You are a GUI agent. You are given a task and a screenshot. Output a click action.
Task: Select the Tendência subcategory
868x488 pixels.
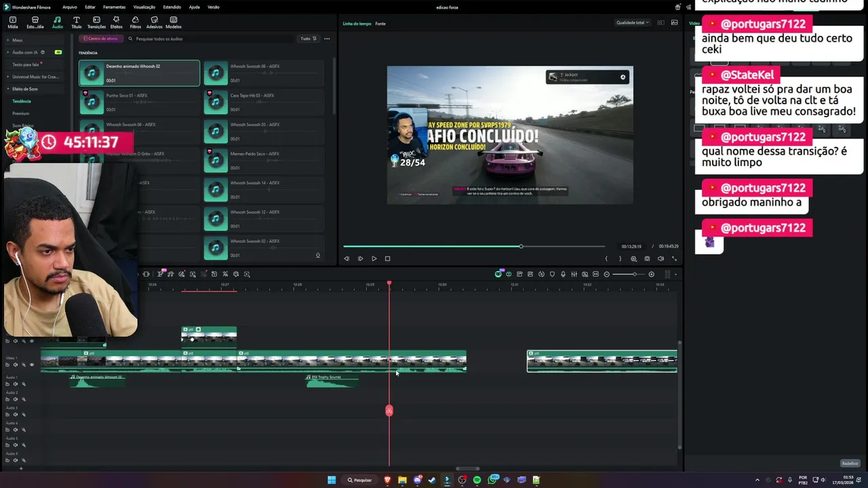pos(22,101)
